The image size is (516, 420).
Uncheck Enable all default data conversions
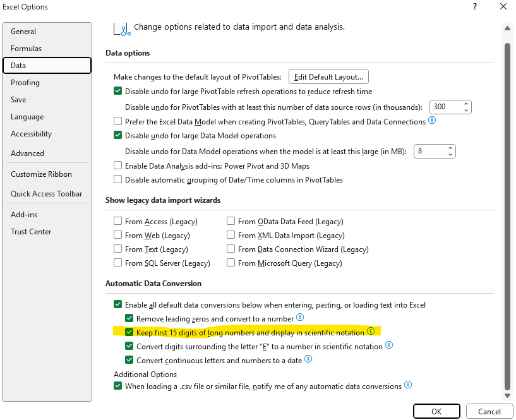[118, 304]
